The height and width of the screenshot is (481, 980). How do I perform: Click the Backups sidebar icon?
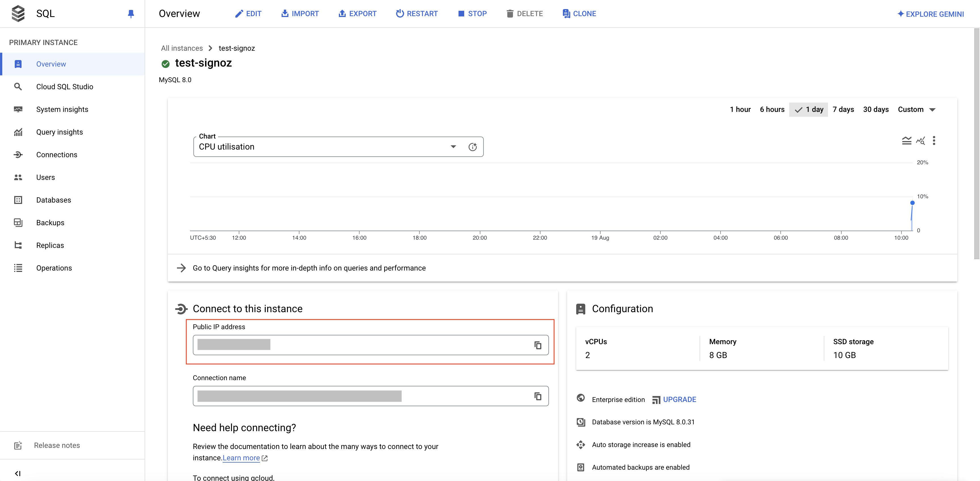point(18,223)
